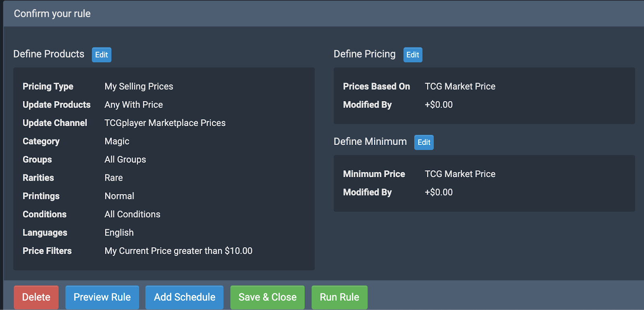Edit the Define Products section
This screenshot has width=644, height=310.
coord(101,55)
